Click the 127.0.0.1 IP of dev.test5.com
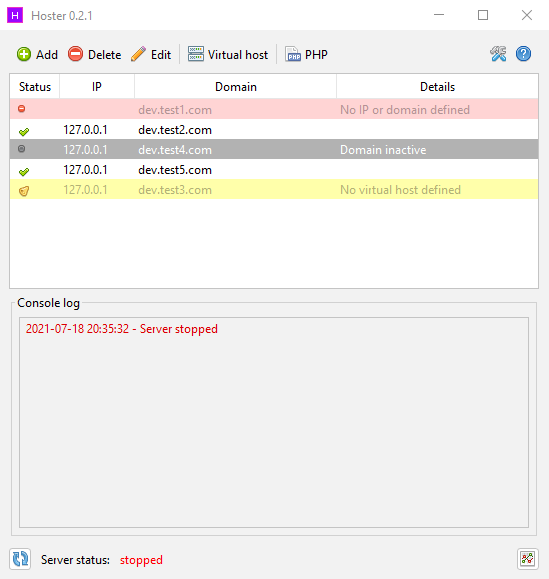The height and width of the screenshot is (579, 549). pyautogui.click(x=85, y=170)
